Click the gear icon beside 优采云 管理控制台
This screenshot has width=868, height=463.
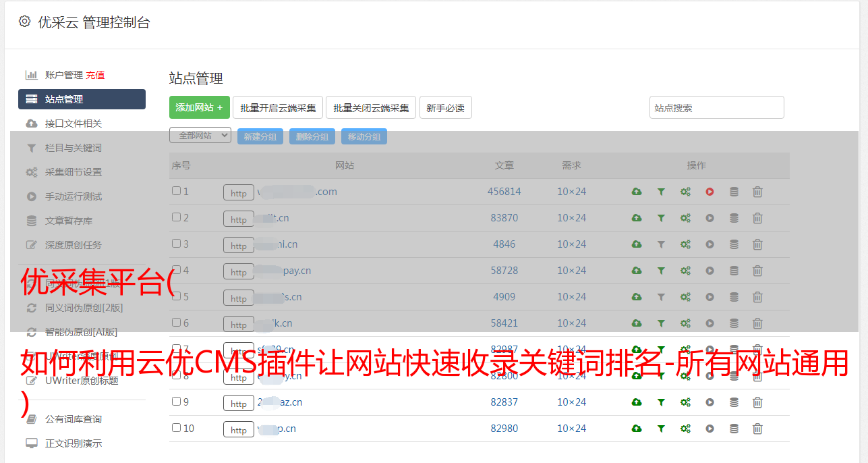[x=25, y=22]
